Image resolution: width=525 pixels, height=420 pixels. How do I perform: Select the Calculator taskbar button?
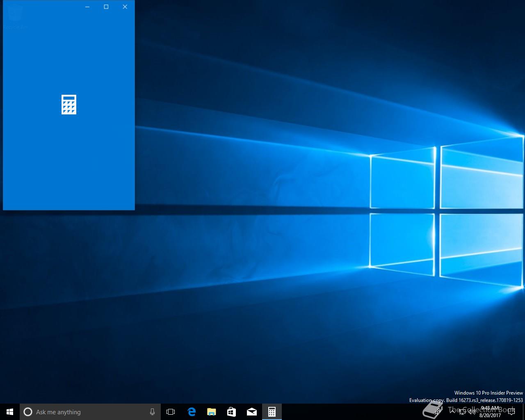[x=272, y=412]
